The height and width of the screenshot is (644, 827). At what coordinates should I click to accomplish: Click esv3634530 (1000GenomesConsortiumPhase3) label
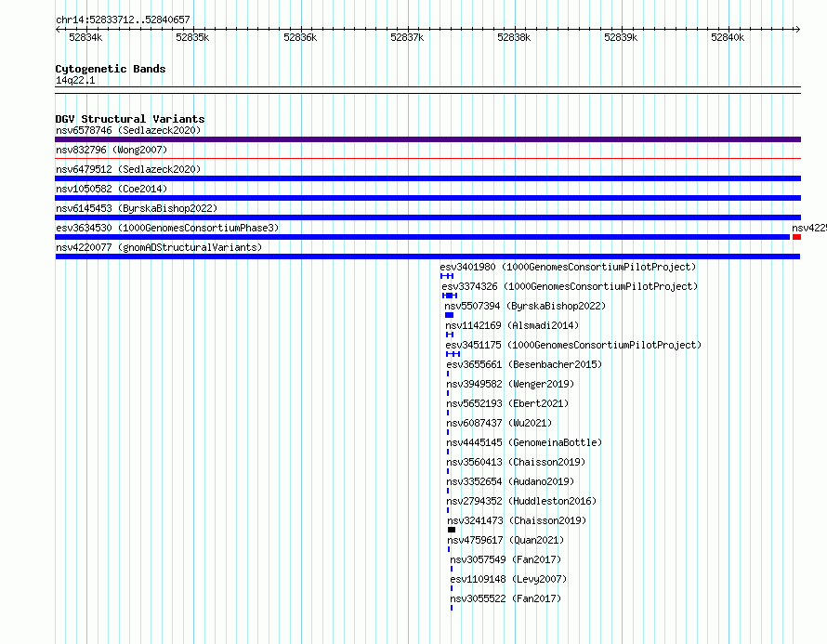(x=167, y=228)
